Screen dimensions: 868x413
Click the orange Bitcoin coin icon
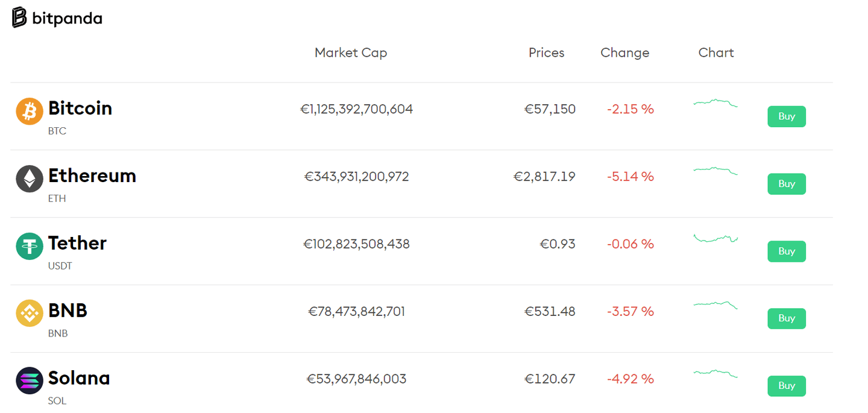click(x=30, y=112)
